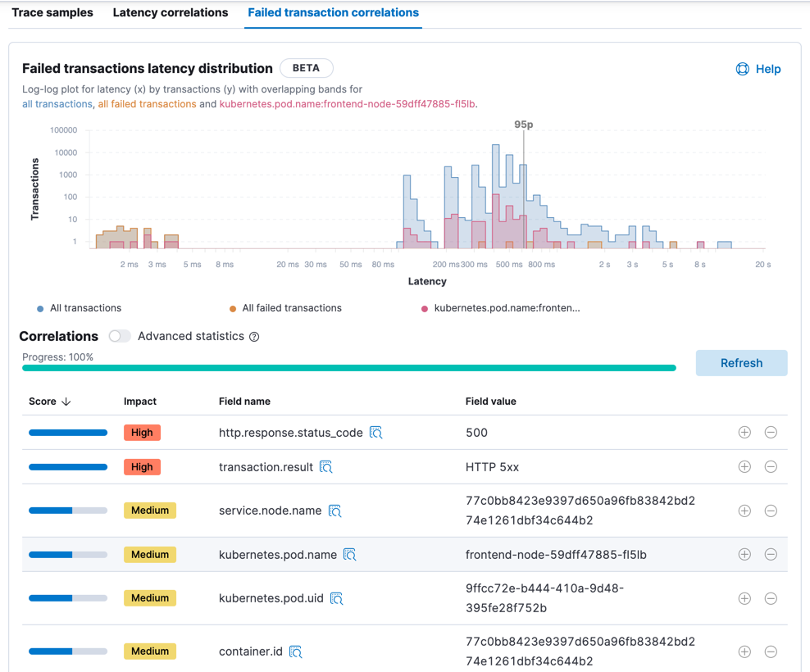Exclude HTTP 5xx value using minus icon
Viewport: 810px width, 672px height.
771,467
